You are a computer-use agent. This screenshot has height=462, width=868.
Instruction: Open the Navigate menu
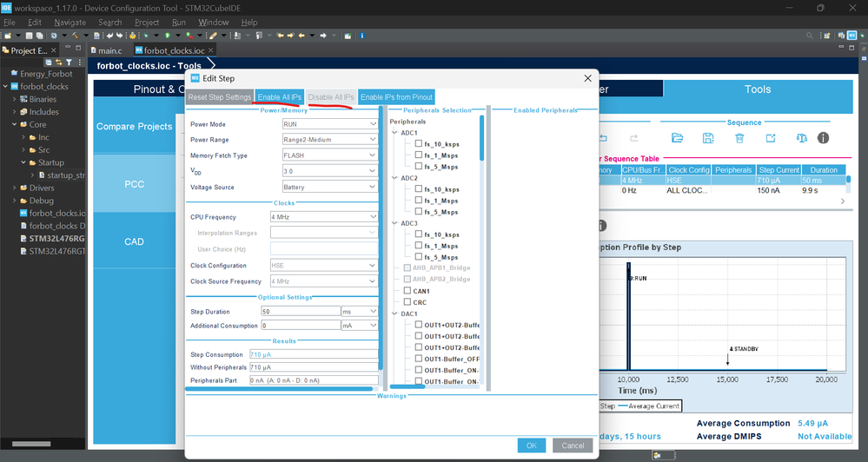pyautogui.click(x=70, y=22)
